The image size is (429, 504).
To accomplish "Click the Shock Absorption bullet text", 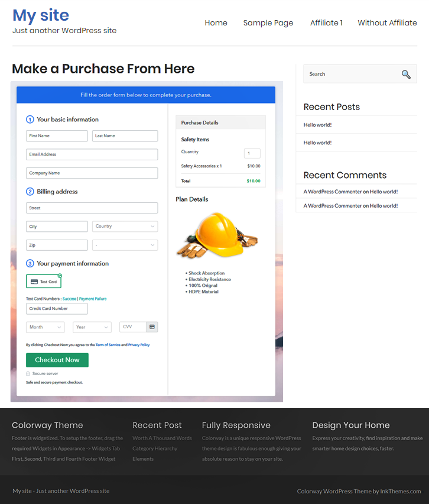I will click(206, 273).
